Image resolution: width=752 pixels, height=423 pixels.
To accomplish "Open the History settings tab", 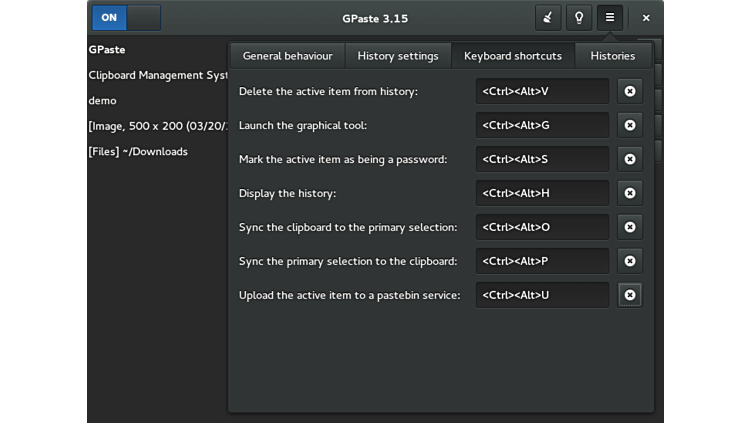I will (x=398, y=56).
